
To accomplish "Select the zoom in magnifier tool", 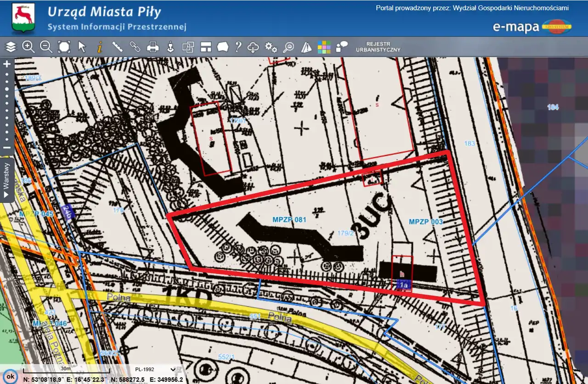I will pos(28,47).
